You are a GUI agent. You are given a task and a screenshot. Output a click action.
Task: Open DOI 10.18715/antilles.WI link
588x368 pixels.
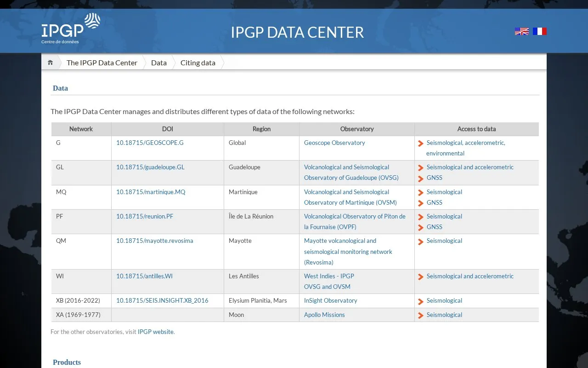[144, 276]
